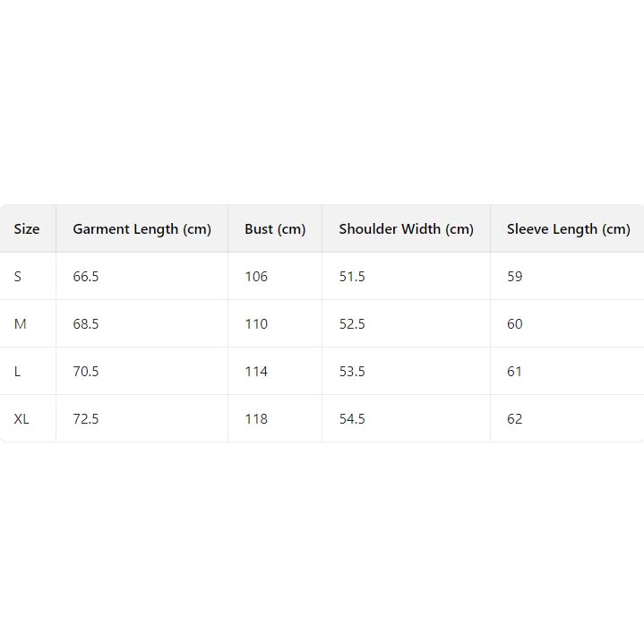Click garment length value 66.5
Image resolution: width=644 pixels, height=644 pixels.
(86, 277)
